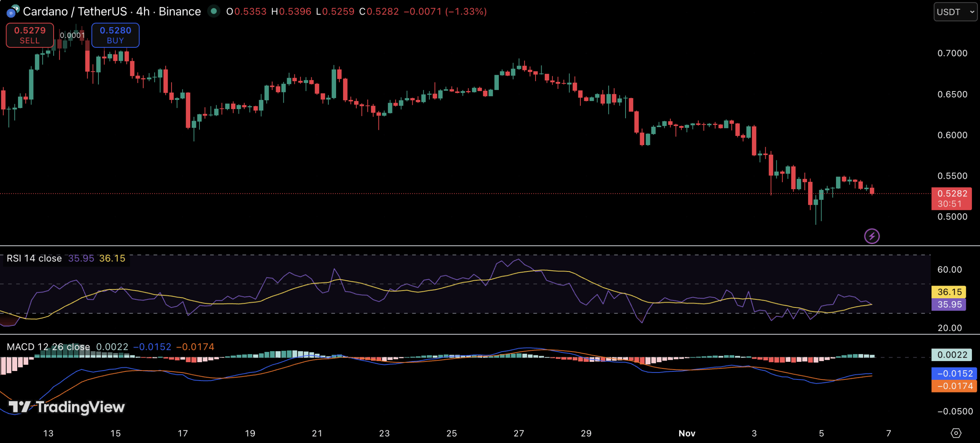Select the MACD 12 26 close legend

[48, 347]
